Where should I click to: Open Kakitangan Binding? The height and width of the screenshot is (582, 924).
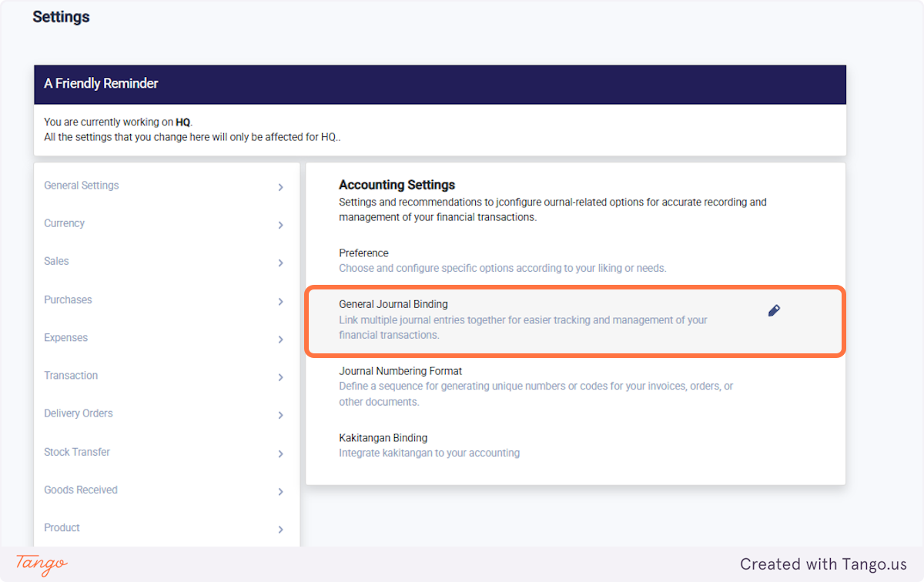383,438
